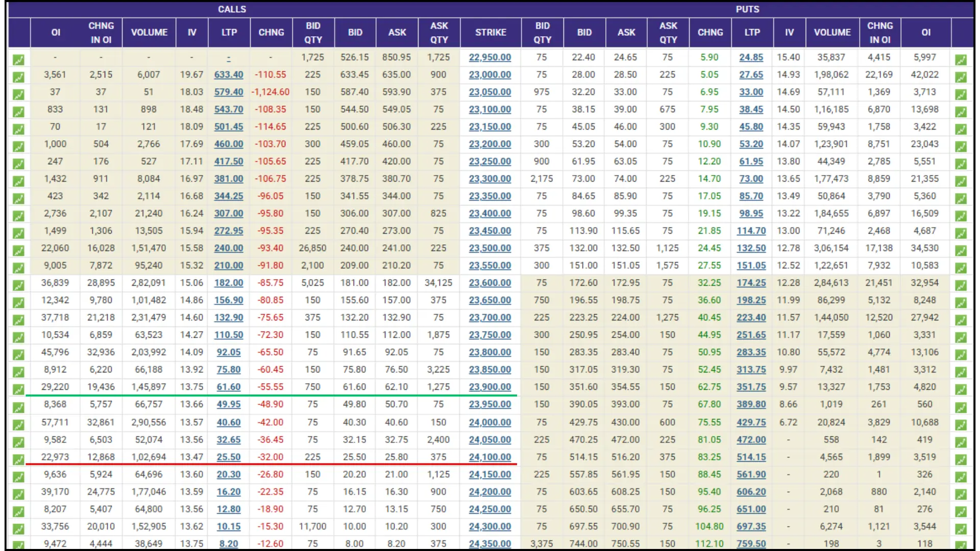Open the calls chart icon for strike 23,100.00
The width and height of the screenshot is (980, 551).
pyautogui.click(x=18, y=112)
